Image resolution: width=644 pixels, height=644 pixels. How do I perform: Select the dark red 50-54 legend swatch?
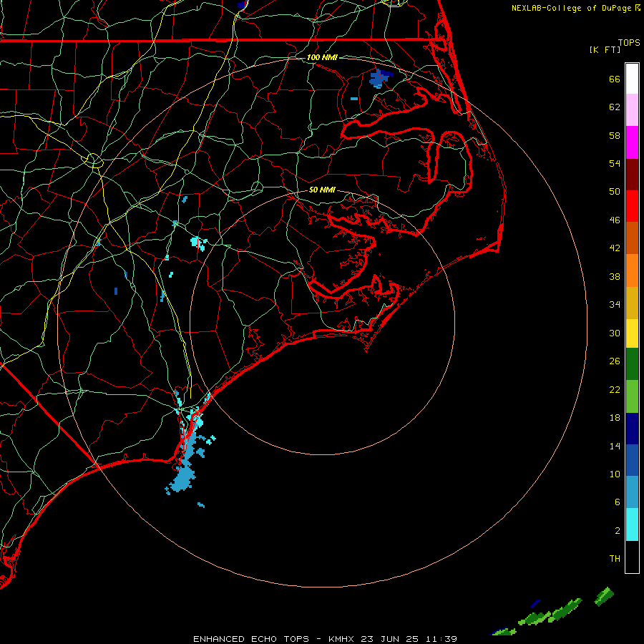click(632, 175)
